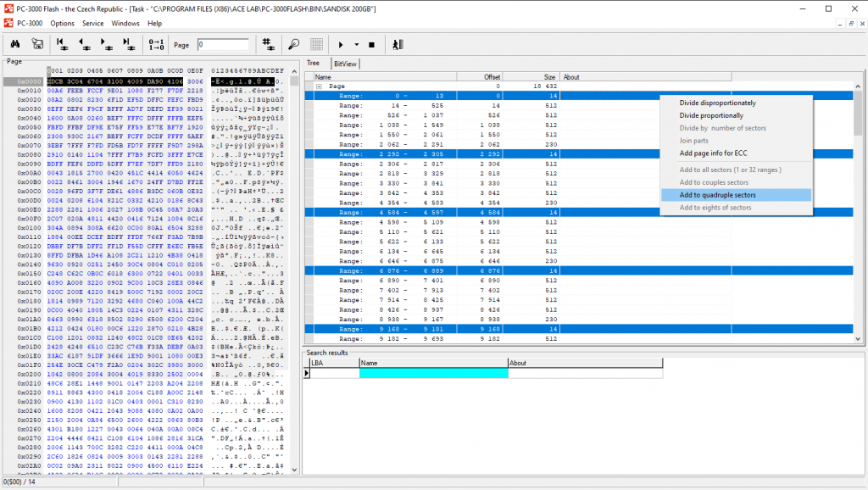The width and height of the screenshot is (868, 490).
Task: Click the magnifier toolbar icon
Action: click(x=293, y=44)
